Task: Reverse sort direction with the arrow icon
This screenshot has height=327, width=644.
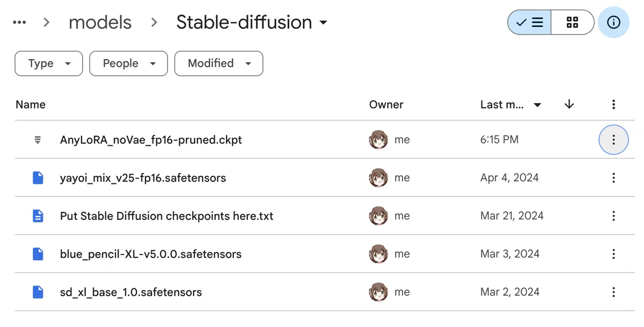Action: [x=569, y=105]
